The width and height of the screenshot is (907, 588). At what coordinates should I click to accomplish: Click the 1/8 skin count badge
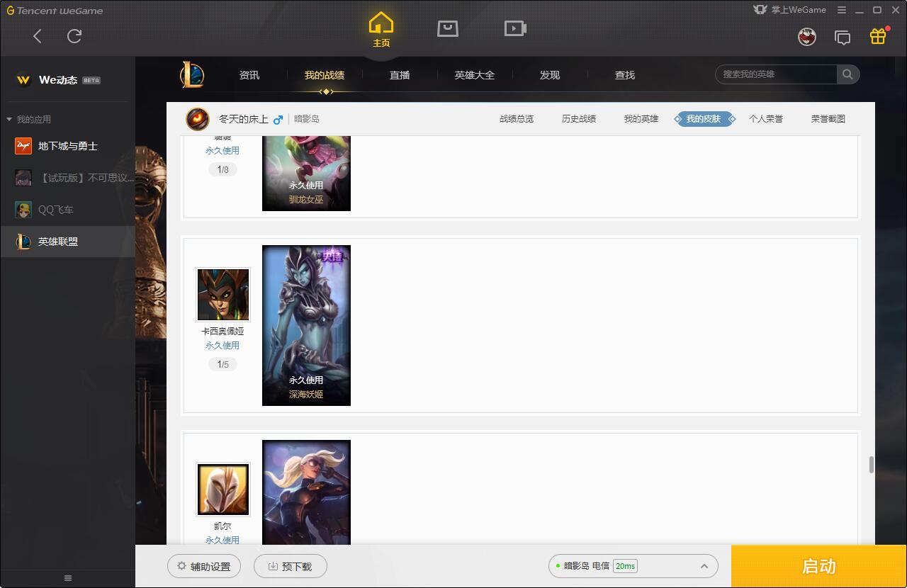(x=222, y=170)
